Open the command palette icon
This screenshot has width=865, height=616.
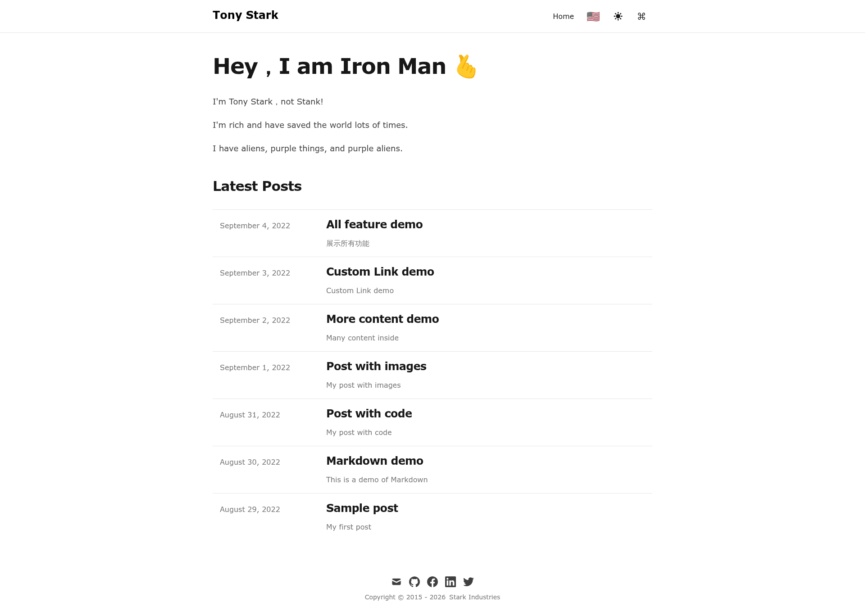click(x=642, y=16)
